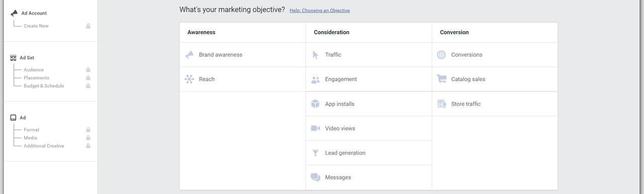This screenshot has height=194, width=644.
Task: Click the Ad Account megaphone icon
Action: [x=14, y=13]
